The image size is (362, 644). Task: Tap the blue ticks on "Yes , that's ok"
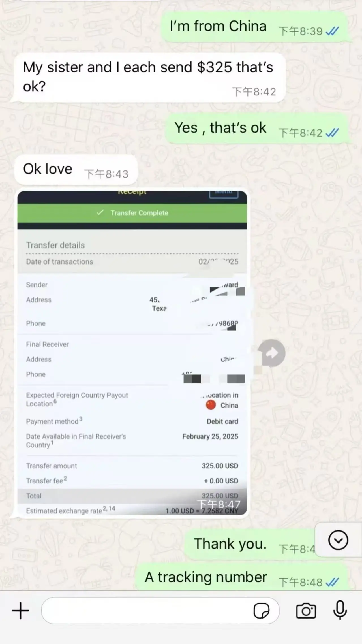(332, 133)
